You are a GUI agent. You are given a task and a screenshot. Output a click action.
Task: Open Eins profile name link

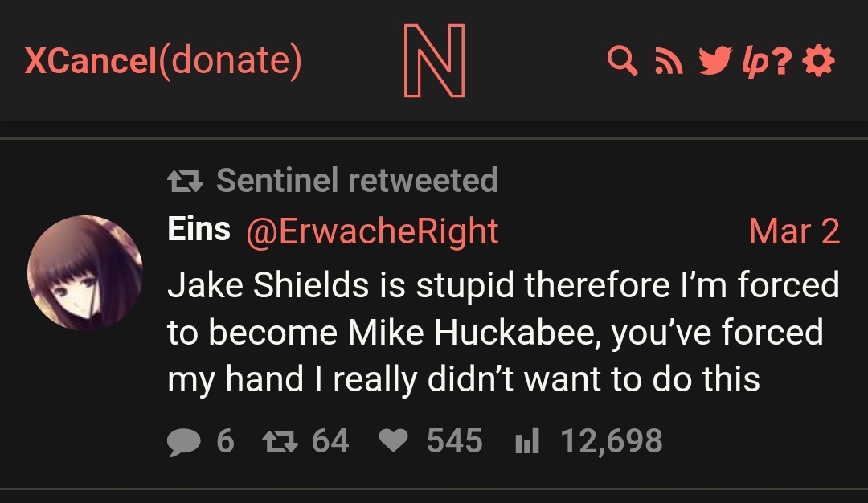(x=199, y=231)
